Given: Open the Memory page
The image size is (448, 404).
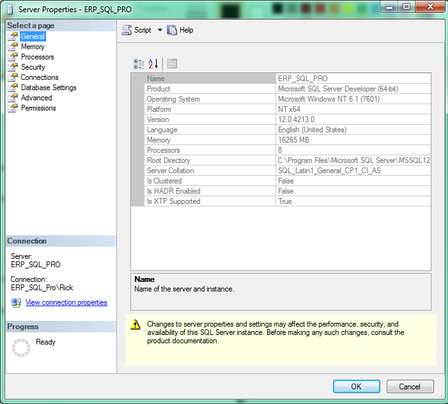Looking at the screenshot, I should pos(32,47).
